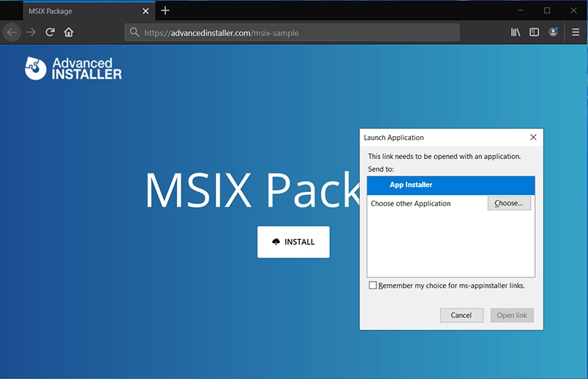Toggle the browser sidebar icon
Viewport: 588px width, 379px height.
[534, 32]
